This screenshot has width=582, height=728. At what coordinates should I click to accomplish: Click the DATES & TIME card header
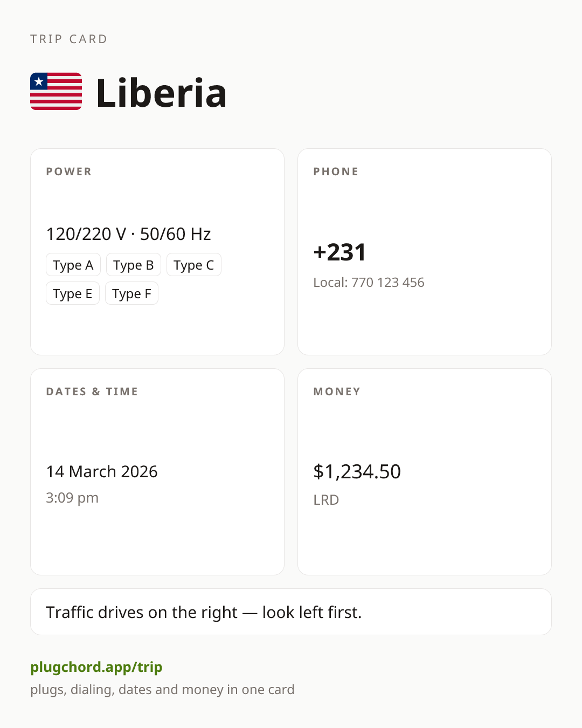click(92, 392)
